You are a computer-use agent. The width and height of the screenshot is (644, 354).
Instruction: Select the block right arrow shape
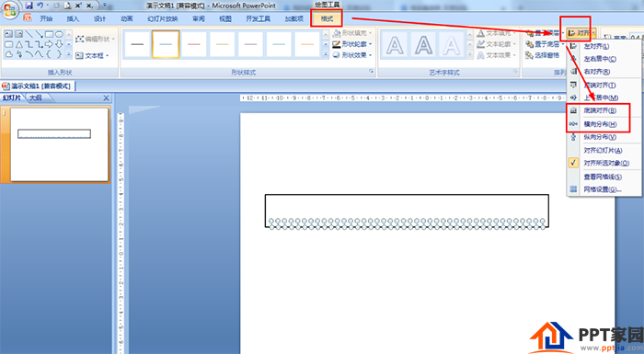click(50, 44)
